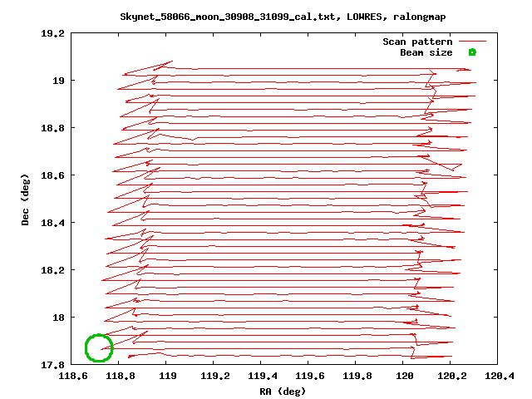
Task: Click the Dec tick label 18
Action: tap(58, 318)
